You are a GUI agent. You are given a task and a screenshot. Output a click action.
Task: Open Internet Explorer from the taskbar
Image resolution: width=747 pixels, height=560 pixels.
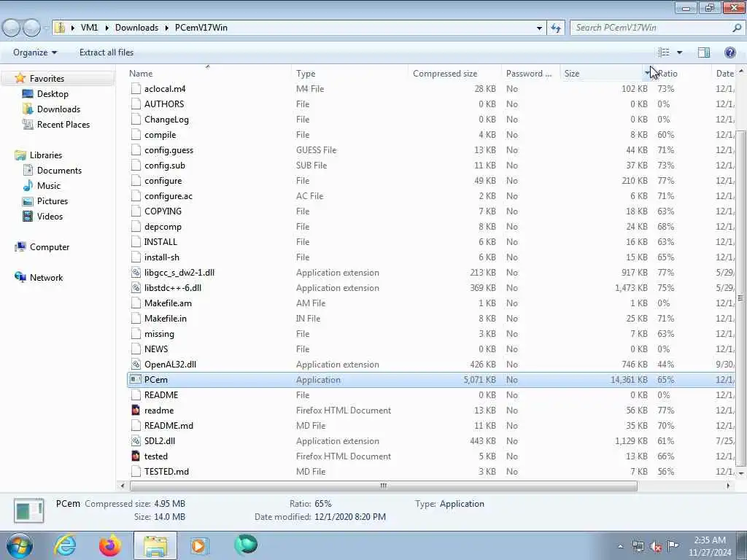64,545
